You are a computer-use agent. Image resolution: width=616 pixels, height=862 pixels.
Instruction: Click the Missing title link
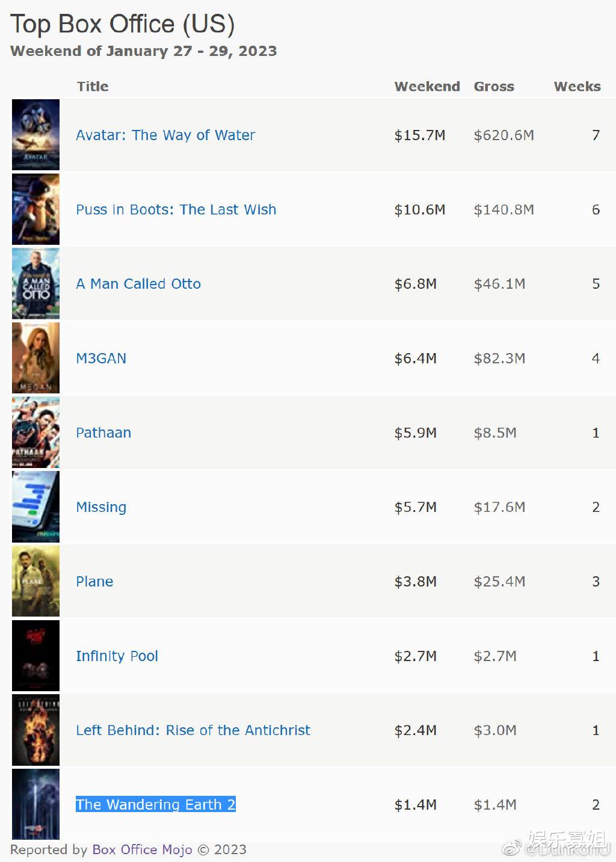click(101, 507)
